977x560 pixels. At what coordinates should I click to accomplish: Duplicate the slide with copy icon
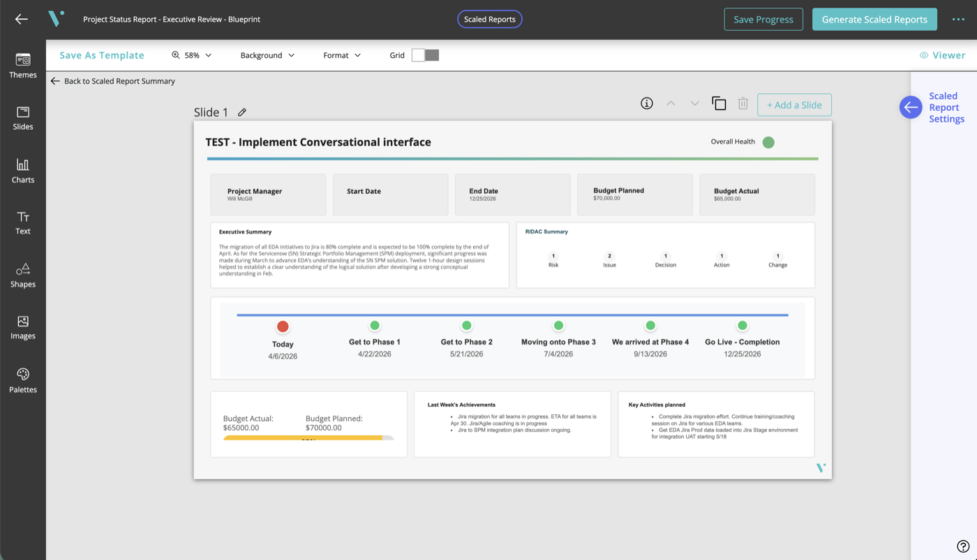[719, 104]
